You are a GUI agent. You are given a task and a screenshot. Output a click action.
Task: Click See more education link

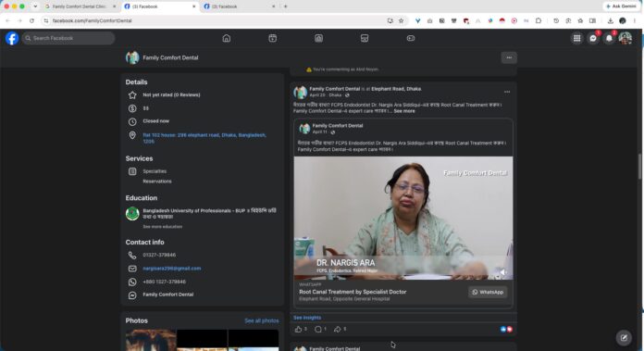pos(162,227)
